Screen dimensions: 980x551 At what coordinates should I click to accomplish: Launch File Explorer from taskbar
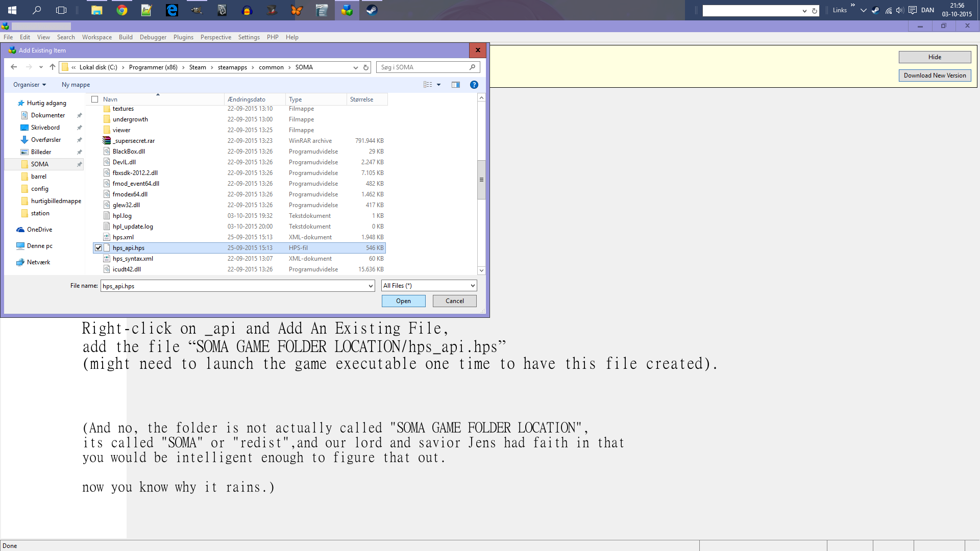coord(97,10)
